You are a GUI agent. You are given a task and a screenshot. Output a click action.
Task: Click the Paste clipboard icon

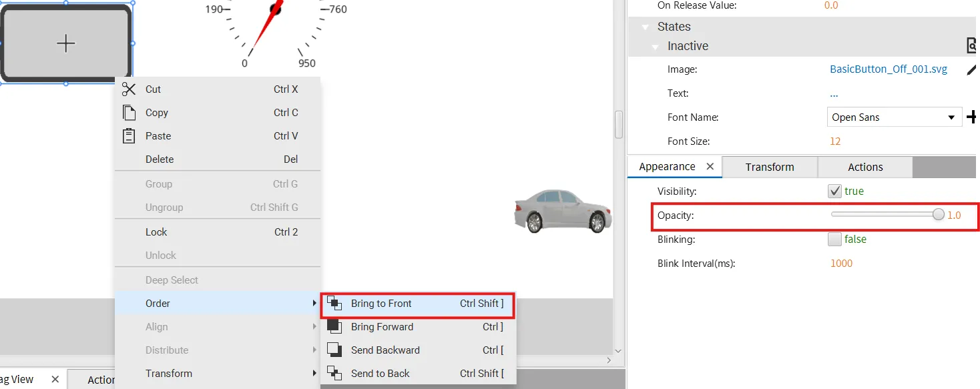[129, 136]
